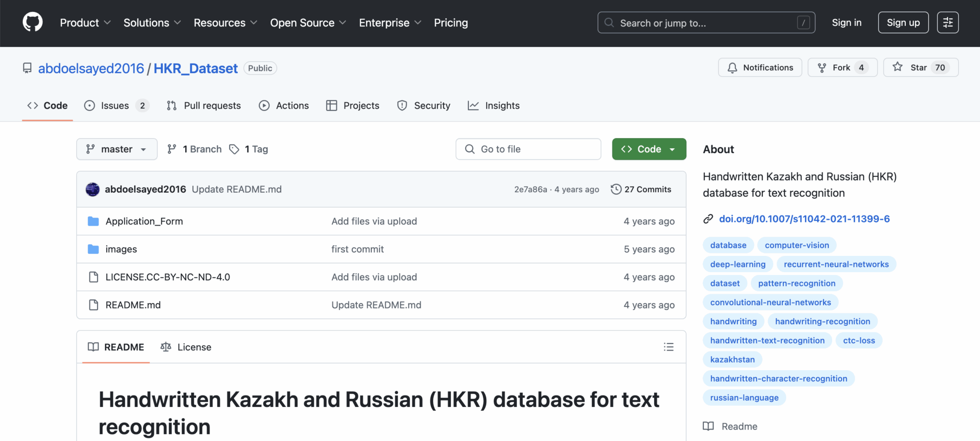This screenshot has width=980, height=441.
Task: Open the doi.org paper link
Action: (804, 219)
